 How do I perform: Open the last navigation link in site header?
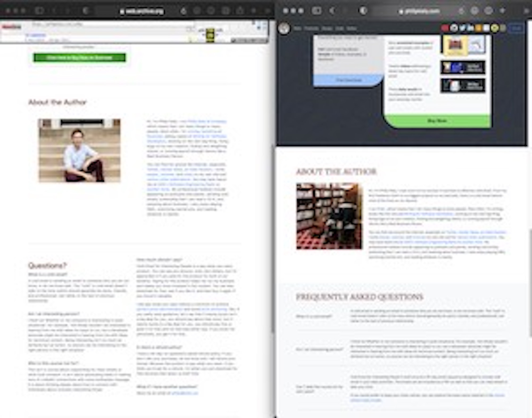(351, 28)
